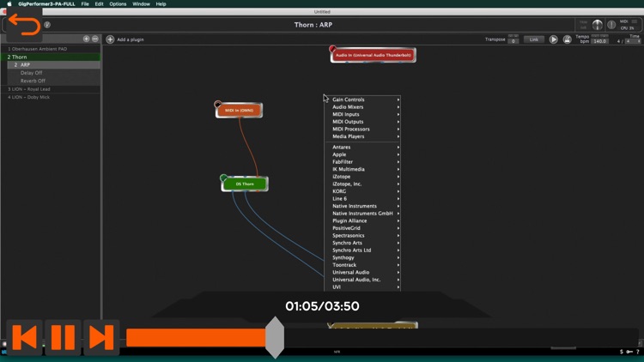Expand MIDI Inputs submenu
Viewport: 644px width, 362px height.
pos(362,114)
